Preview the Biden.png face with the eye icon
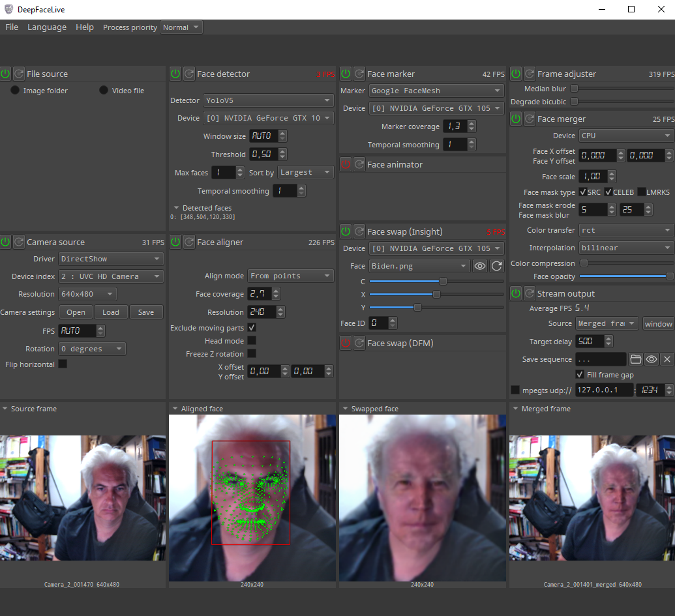675x616 pixels. point(480,266)
